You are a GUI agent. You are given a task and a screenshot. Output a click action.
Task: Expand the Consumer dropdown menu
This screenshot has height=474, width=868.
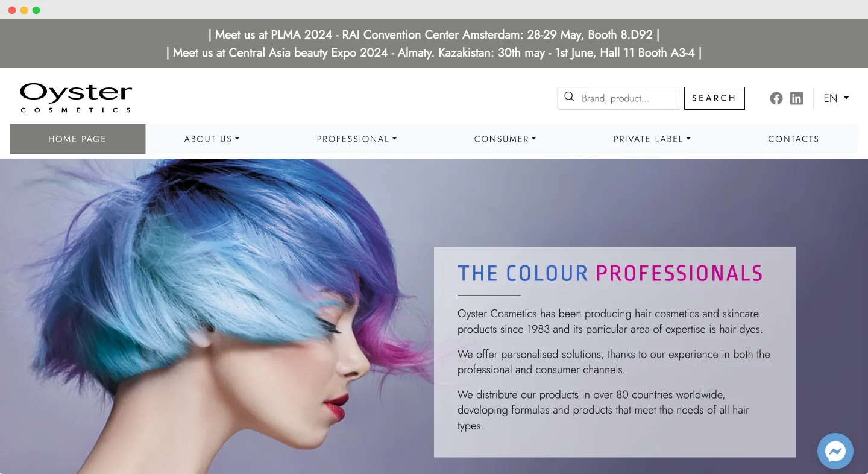(x=505, y=139)
